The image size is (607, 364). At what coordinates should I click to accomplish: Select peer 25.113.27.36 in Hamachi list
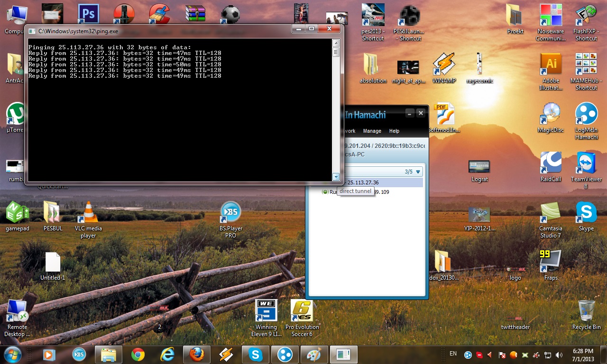coord(363,182)
